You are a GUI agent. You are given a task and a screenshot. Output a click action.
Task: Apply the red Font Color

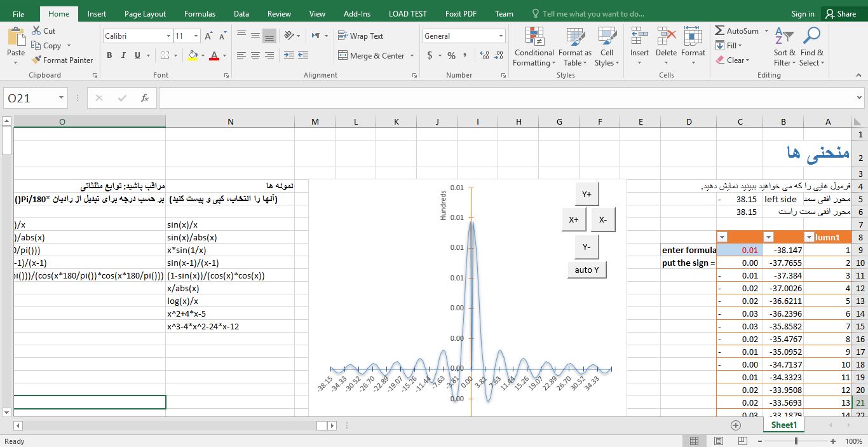click(x=214, y=55)
